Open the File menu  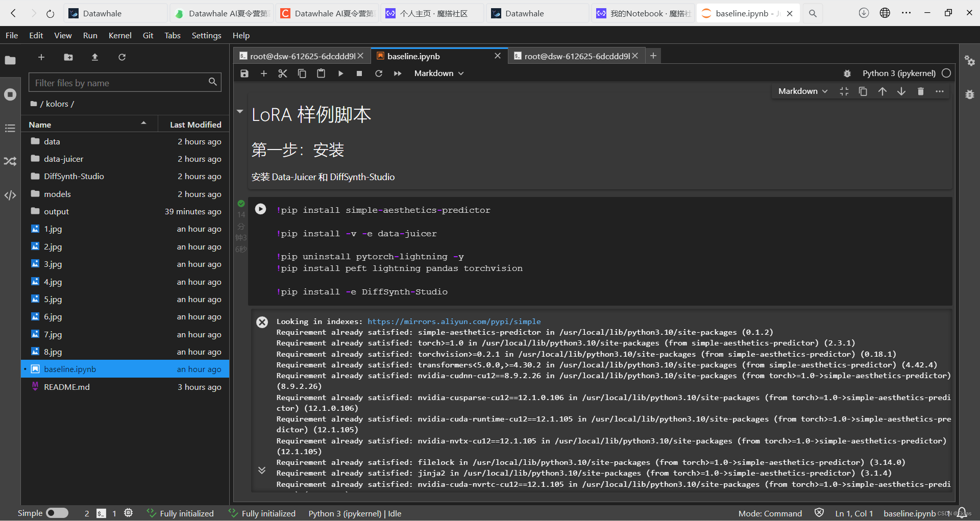click(x=12, y=35)
